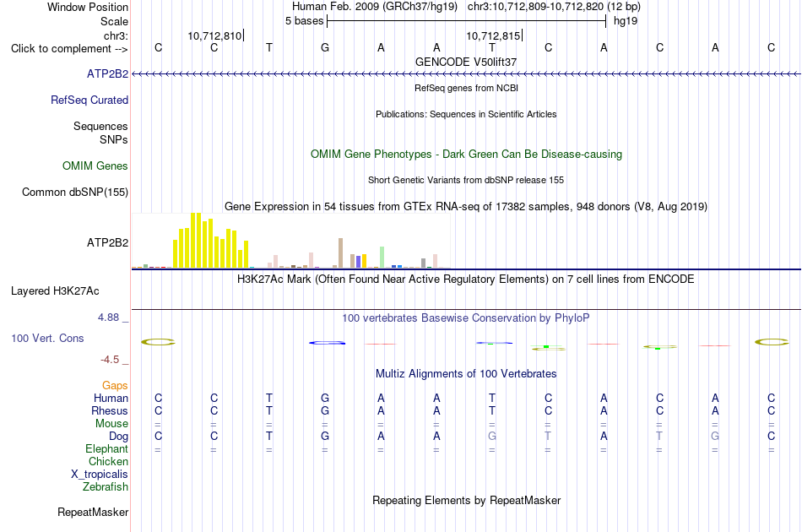Click 'Repeating Elements by RepeatMasker' title
The height and width of the screenshot is (532, 802).
point(467,500)
